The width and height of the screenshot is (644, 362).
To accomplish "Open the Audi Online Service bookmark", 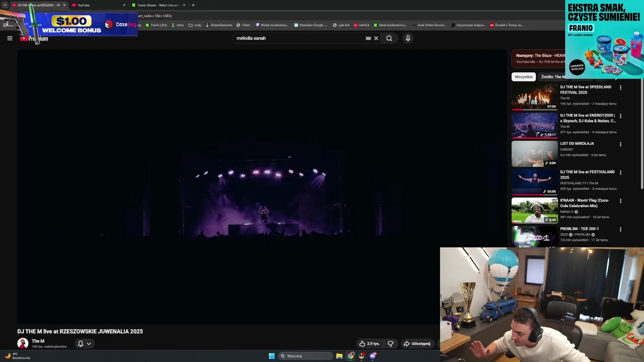I will click(429, 25).
